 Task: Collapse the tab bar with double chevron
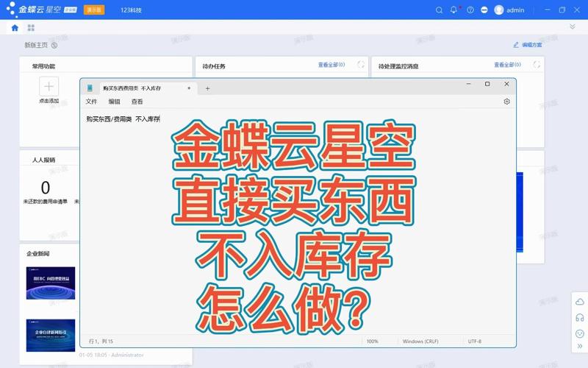[573, 26]
